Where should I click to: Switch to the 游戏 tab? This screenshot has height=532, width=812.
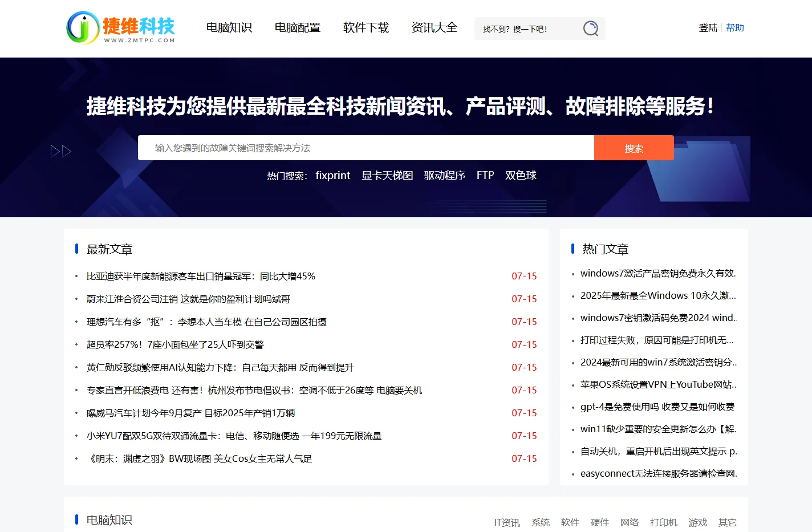698,522
